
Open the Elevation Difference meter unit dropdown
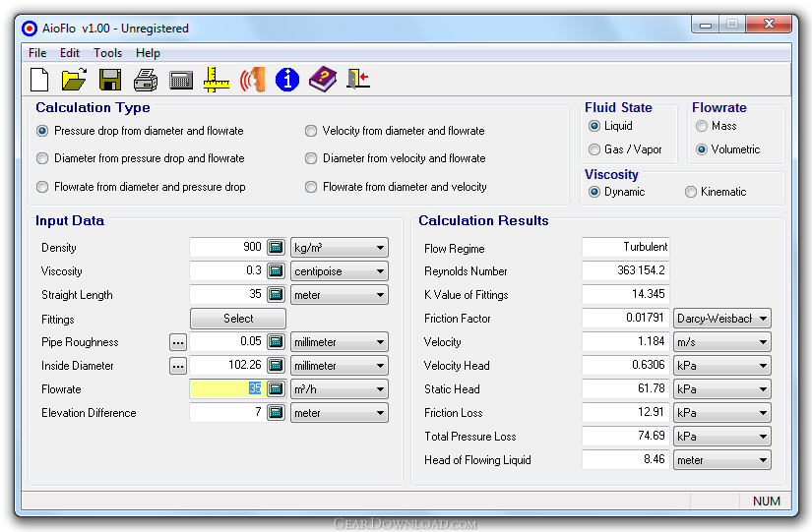click(340, 413)
